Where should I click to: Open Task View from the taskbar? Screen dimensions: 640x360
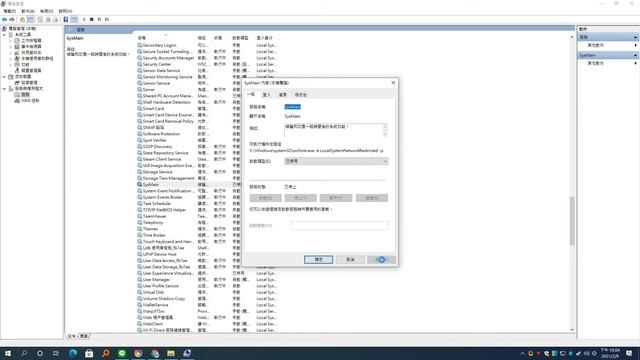[x=56, y=353]
